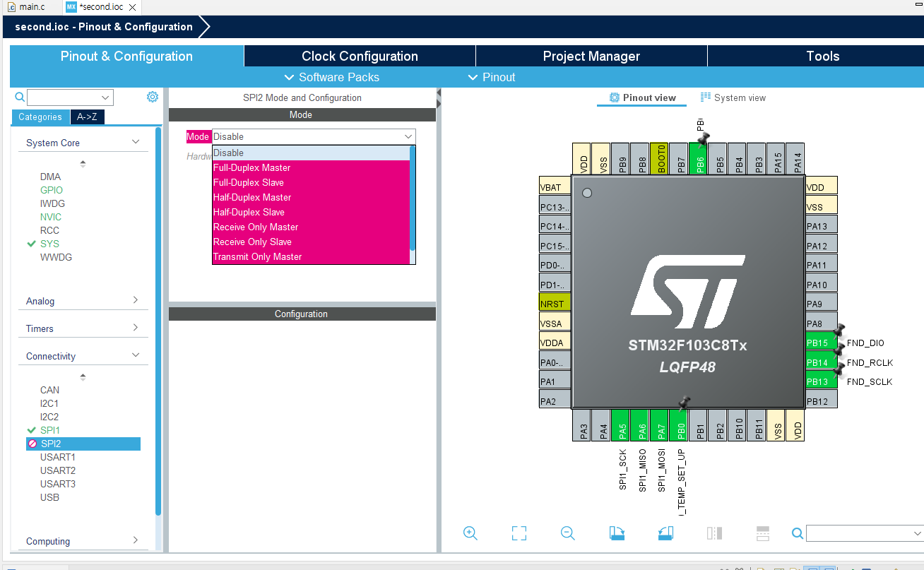Select Full-Duplex Slave mode
The image size is (924, 570).
311,183
